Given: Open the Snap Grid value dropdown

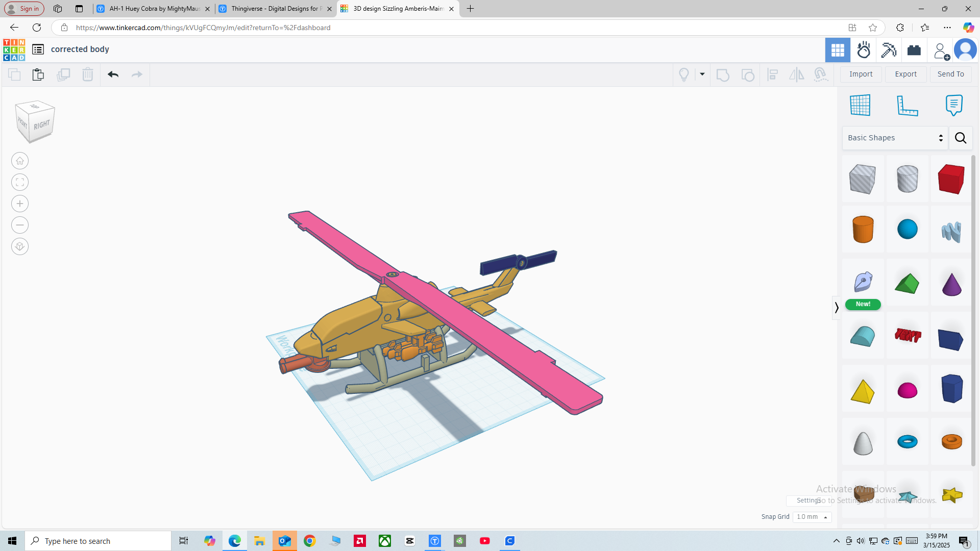Looking at the screenshot, I should [x=812, y=517].
